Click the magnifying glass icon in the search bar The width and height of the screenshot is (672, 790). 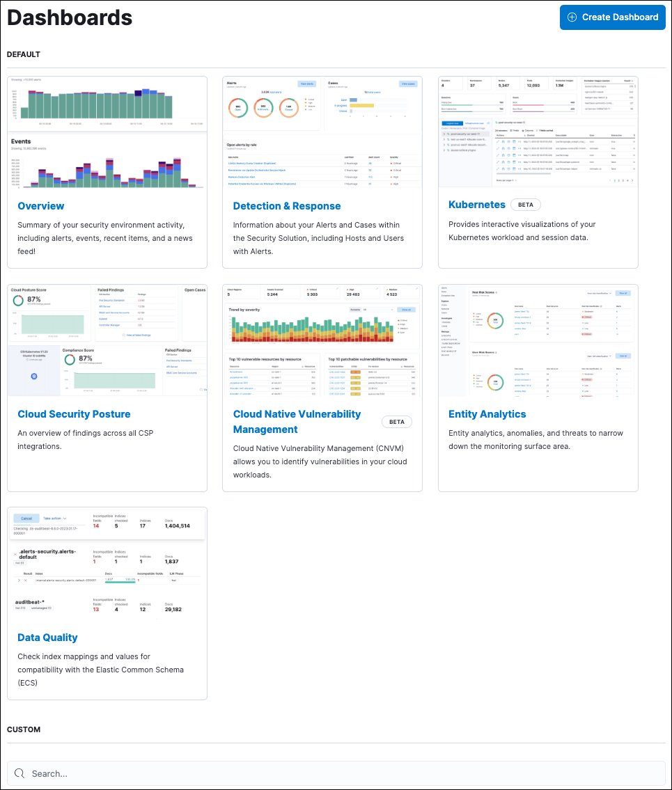pyautogui.click(x=19, y=773)
